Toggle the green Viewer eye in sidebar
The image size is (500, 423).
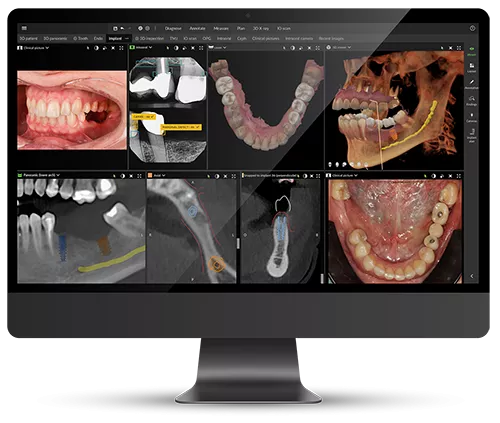[472, 50]
